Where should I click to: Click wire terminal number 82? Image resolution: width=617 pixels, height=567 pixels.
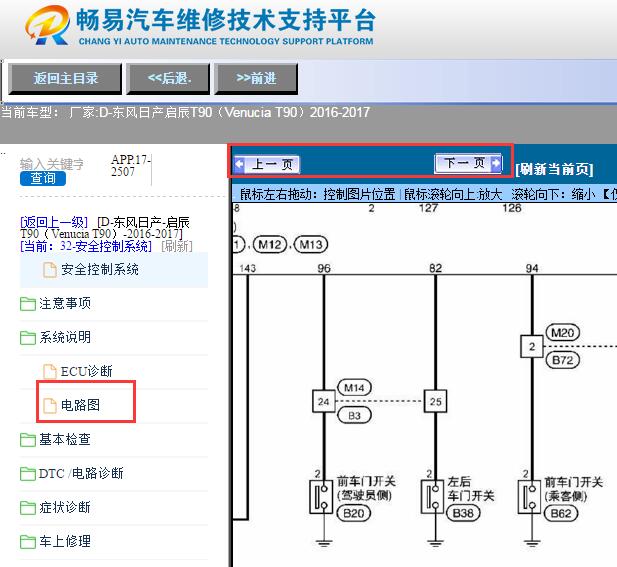click(435, 268)
